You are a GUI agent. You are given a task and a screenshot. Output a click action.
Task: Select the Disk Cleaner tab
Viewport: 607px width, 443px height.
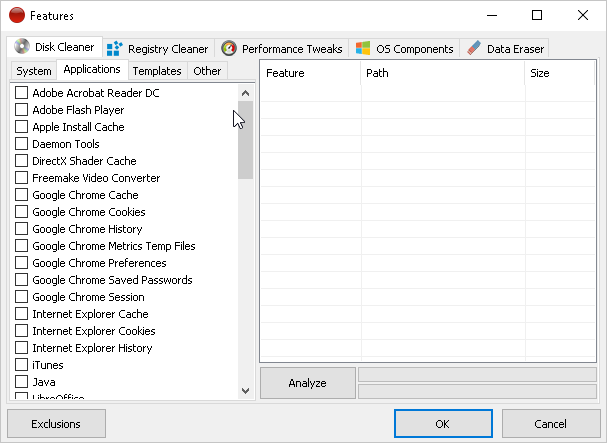click(x=55, y=47)
